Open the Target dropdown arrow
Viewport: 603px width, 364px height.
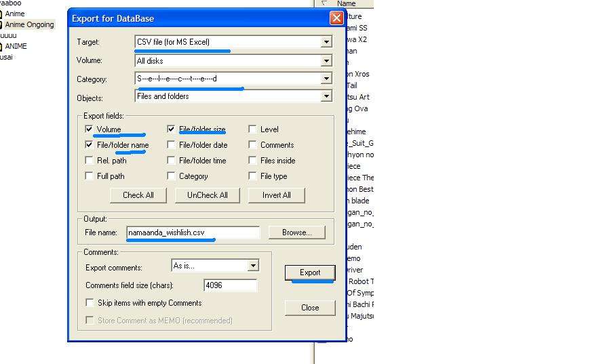326,42
